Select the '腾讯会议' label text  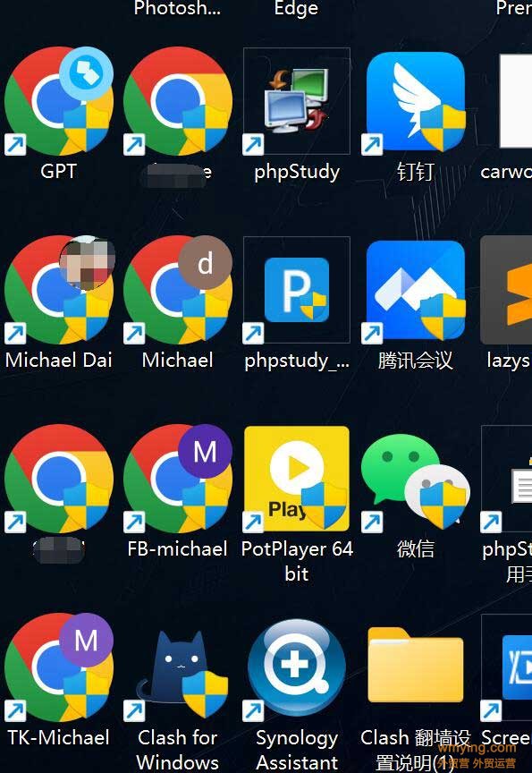point(415,360)
